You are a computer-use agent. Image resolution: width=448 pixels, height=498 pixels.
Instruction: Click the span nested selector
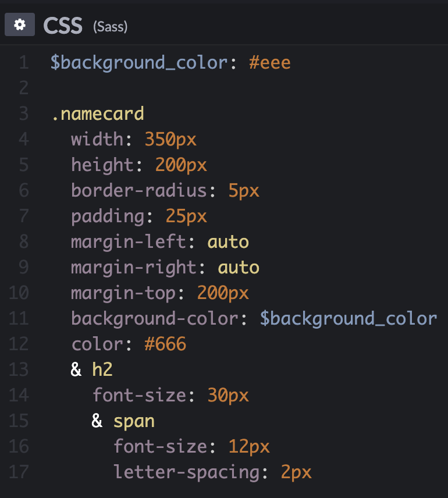tap(134, 421)
